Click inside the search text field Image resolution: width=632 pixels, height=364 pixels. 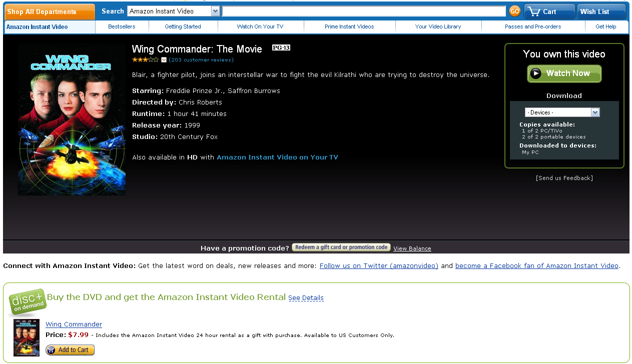tap(363, 11)
